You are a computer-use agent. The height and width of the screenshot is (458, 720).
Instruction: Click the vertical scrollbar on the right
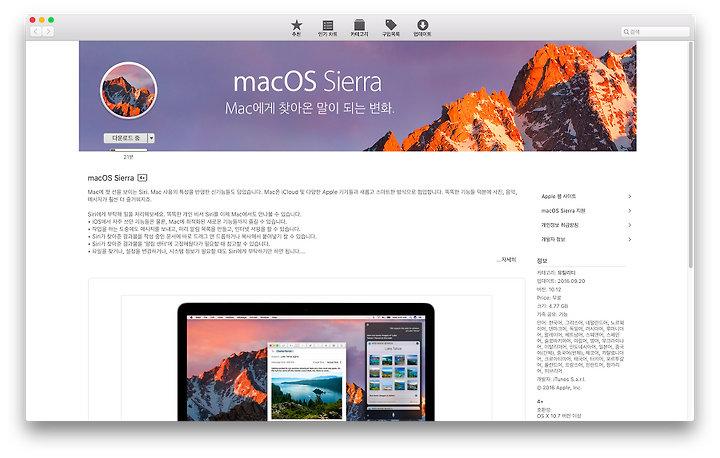(691, 155)
